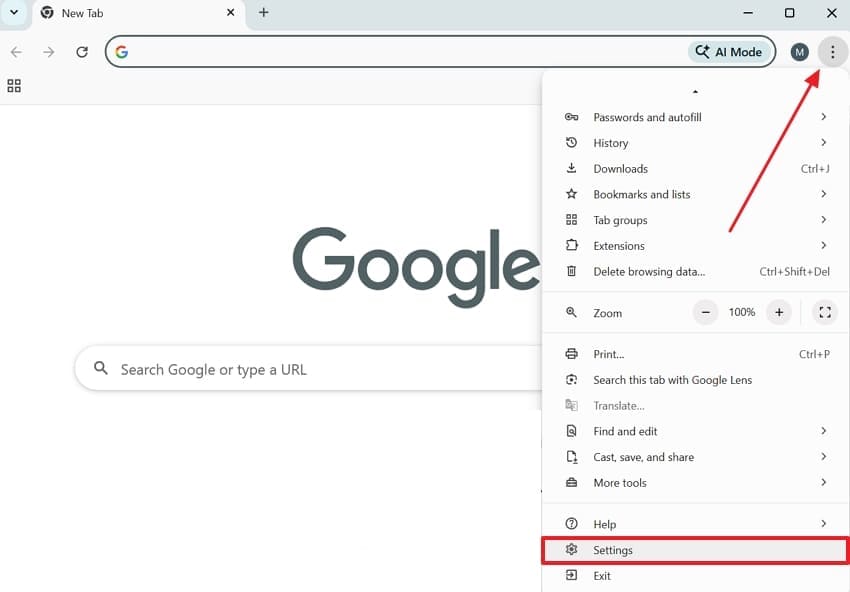Reload the current page

pyautogui.click(x=82, y=51)
